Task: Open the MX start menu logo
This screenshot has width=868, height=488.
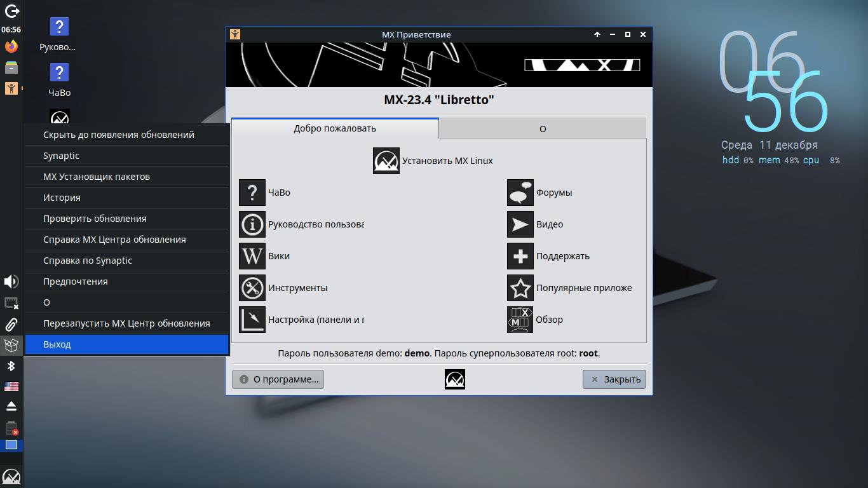Action: coord(11,477)
